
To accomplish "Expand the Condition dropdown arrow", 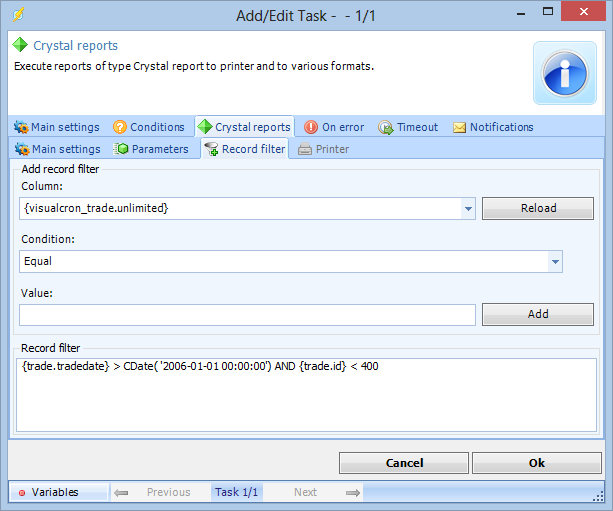I will [555, 261].
